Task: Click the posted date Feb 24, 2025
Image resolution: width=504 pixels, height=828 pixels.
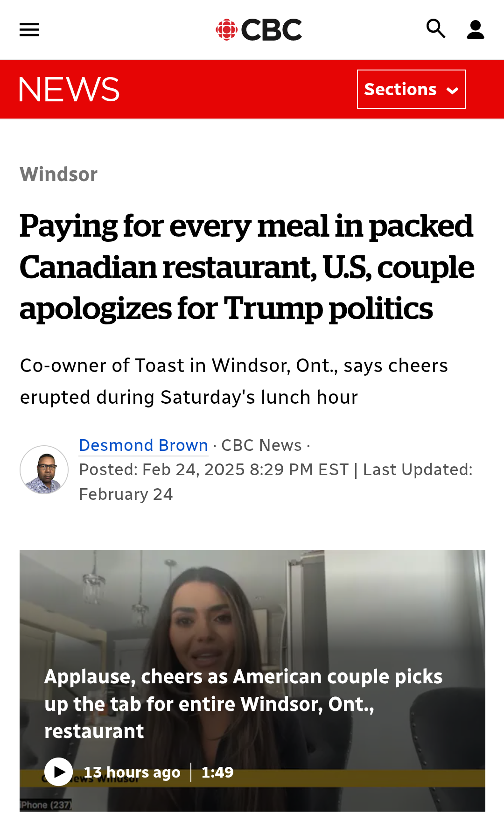Action: coord(193,470)
